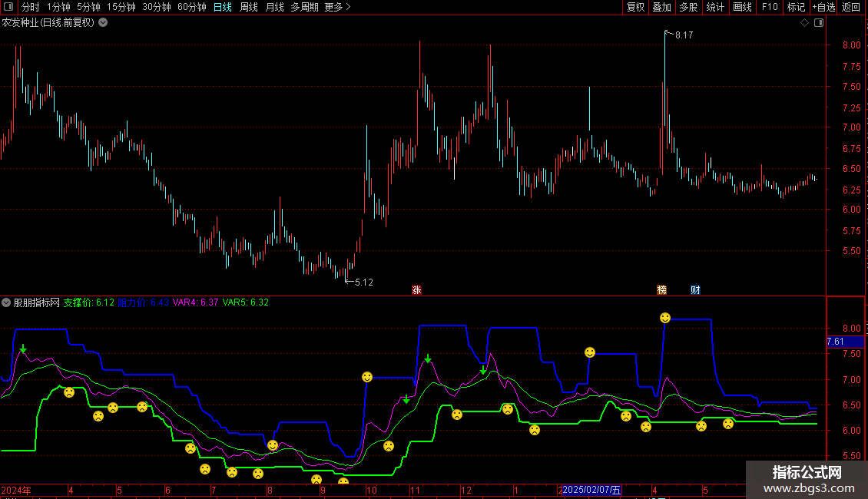Choose the 60分钟 period tab
The width and height of the screenshot is (868, 499).
pyautogui.click(x=192, y=7)
